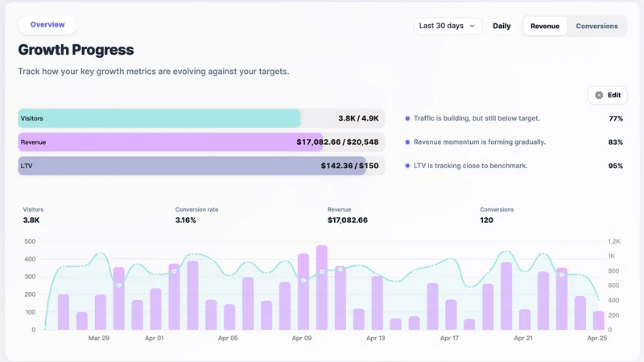Select the Conversions 120 summary metric
The image size is (644, 362).
(x=497, y=215)
